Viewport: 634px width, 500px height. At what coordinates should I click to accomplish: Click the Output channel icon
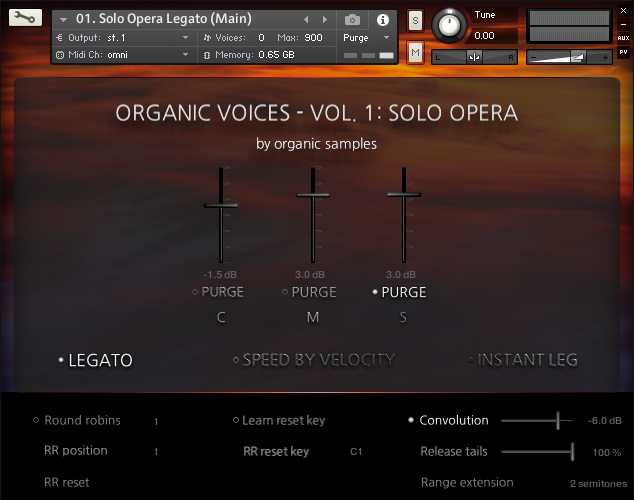click(x=60, y=38)
